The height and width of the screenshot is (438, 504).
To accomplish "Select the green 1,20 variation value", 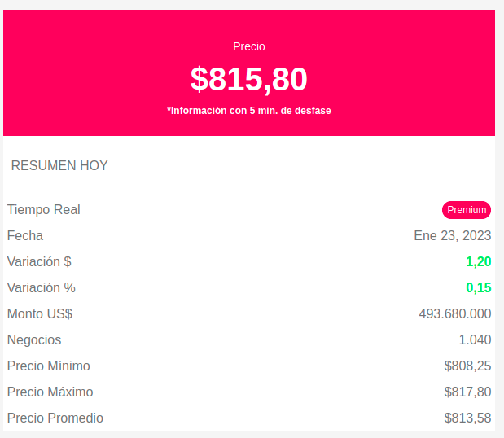I will pos(479,262).
